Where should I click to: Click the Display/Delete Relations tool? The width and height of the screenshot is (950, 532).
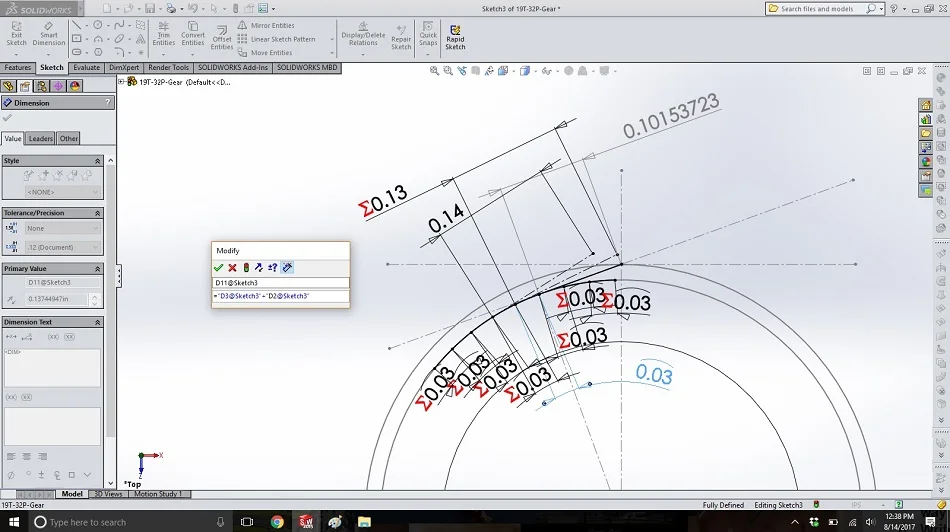(363, 34)
